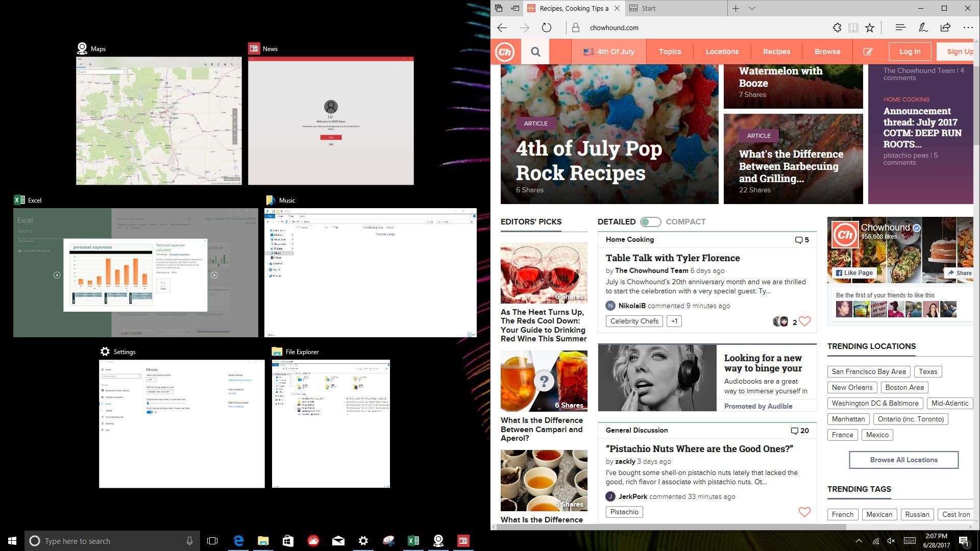Click red wine glasses thumbnail
The height and width of the screenshot is (551, 980).
tap(544, 273)
